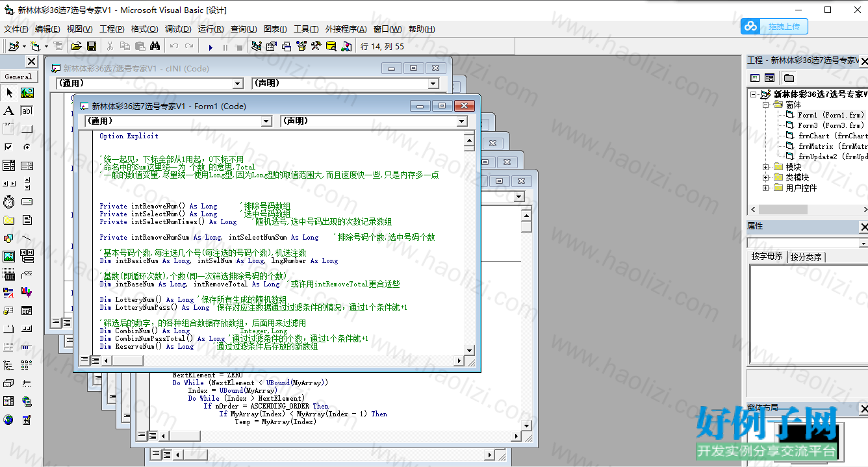Select the globe web browser control in toolbox
The image size is (868, 467).
coord(9,420)
